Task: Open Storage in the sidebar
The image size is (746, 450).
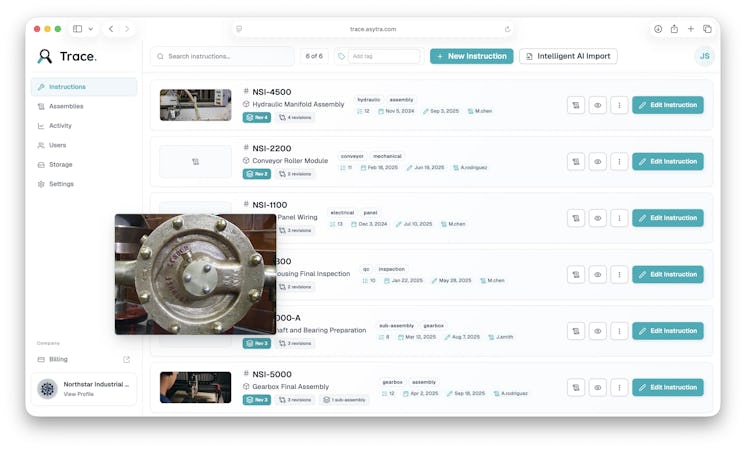Action: click(x=84, y=165)
